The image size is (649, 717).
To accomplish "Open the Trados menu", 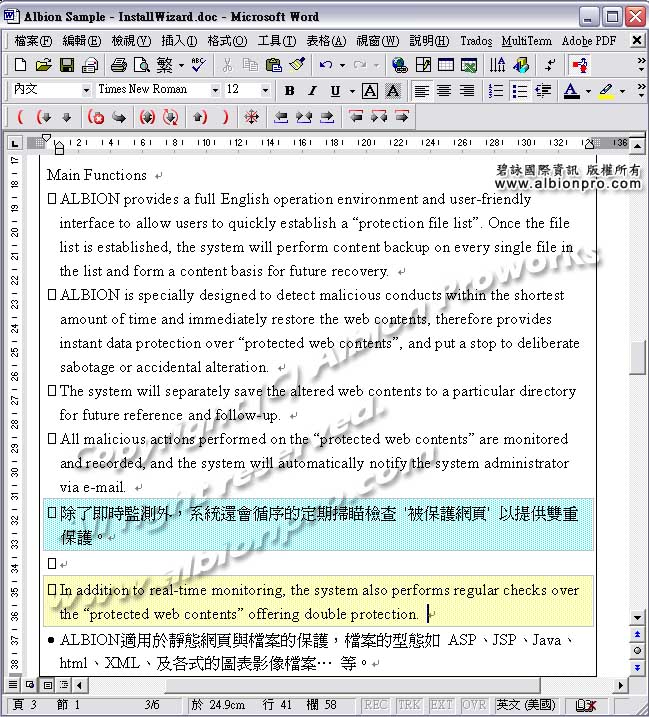I will click(476, 41).
